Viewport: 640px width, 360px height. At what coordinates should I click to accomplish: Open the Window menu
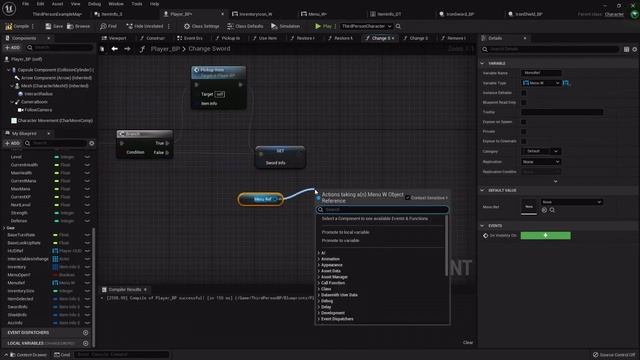[116, 4]
